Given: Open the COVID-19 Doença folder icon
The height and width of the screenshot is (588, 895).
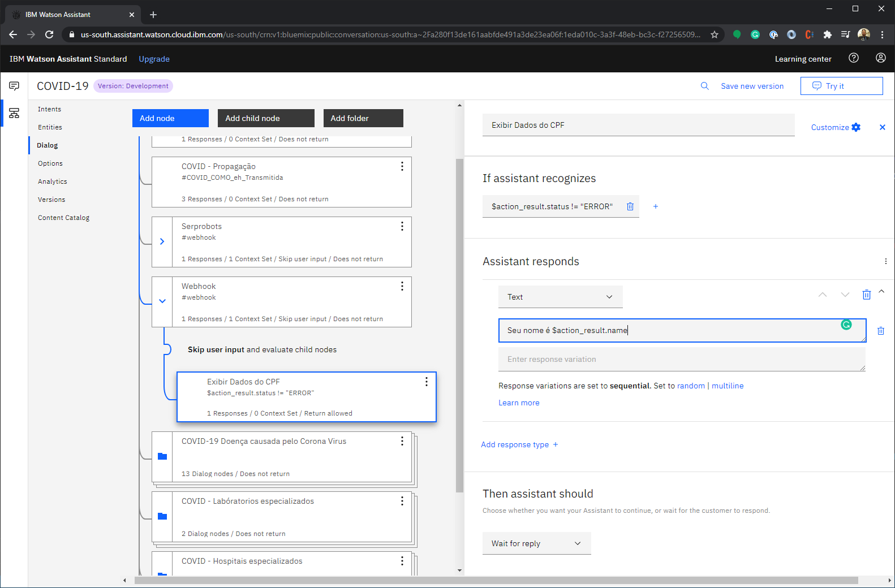Looking at the screenshot, I should click(x=162, y=456).
